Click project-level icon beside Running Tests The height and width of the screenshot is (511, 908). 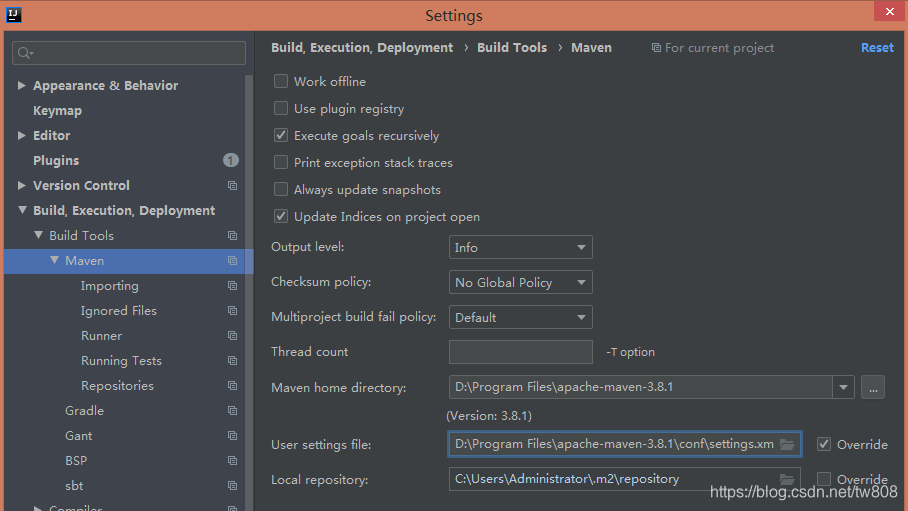[x=232, y=360]
